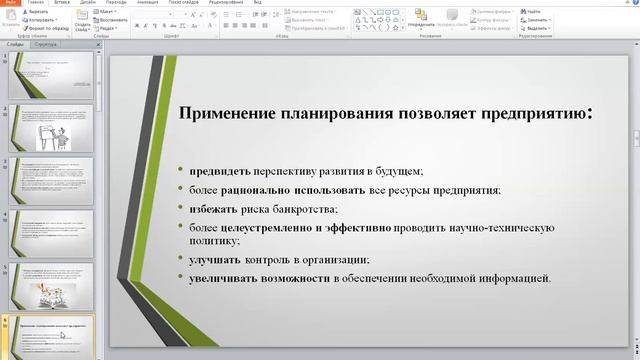Image resolution: width=640 pixels, height=360 pixels.
Task: Decrease the font size
Action: pos(201,15)
